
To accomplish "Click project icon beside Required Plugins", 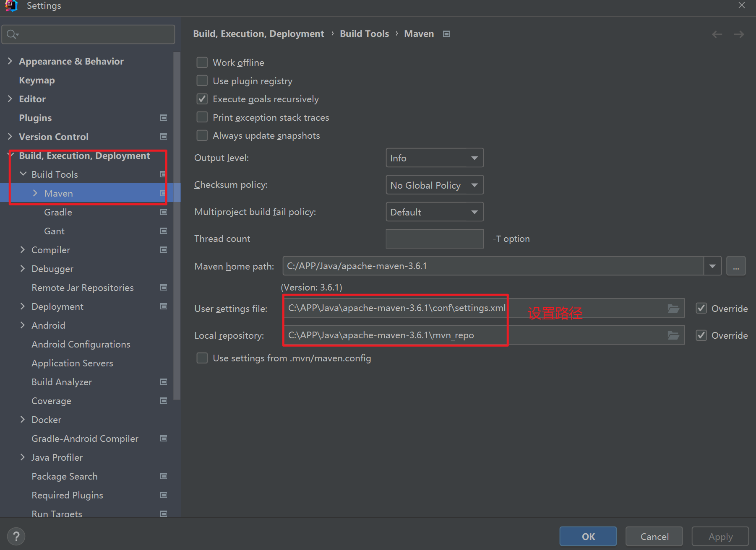I will pos(164,495).
